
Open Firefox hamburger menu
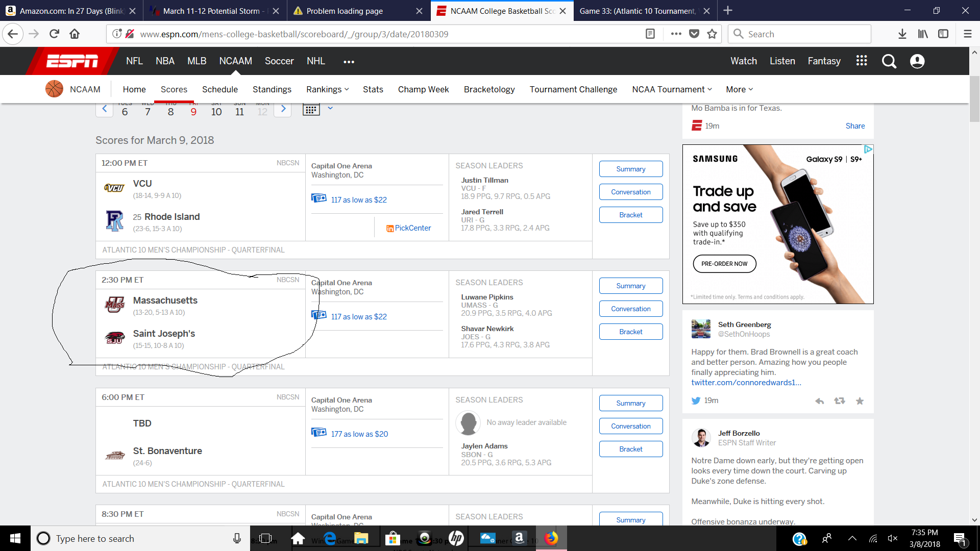[967, 34]
